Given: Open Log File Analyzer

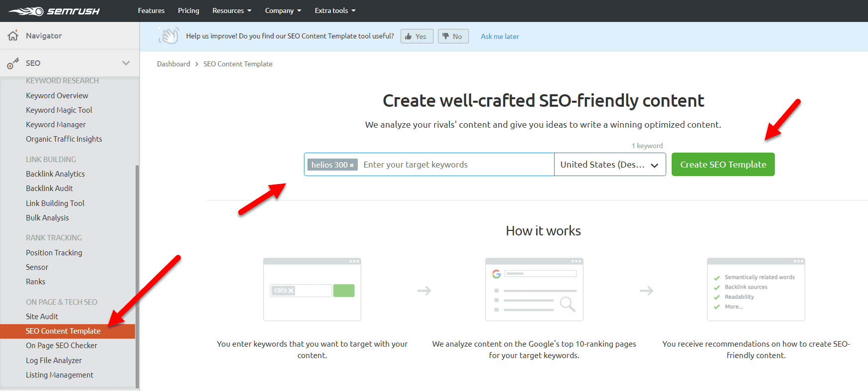Looking at the screenshot, I should [x=54, y=360].
